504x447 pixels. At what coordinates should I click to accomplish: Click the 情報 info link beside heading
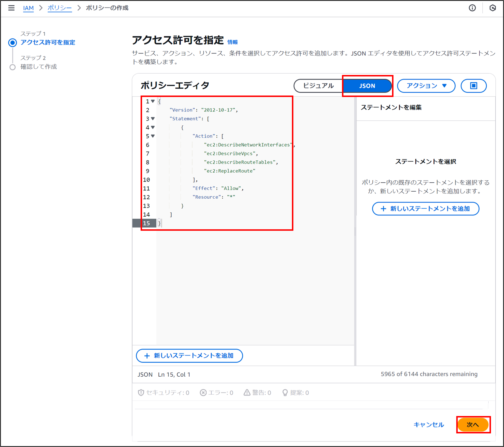point(232,42)
